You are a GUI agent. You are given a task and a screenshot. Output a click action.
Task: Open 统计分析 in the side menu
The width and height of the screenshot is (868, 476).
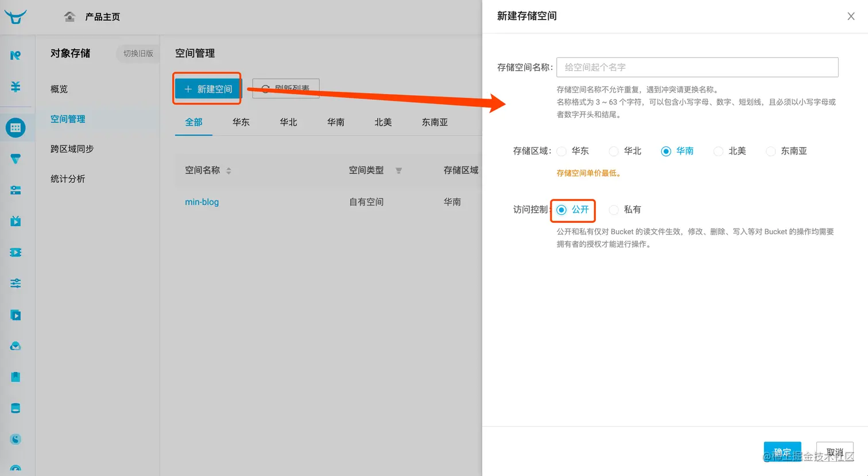click(68, 179)
